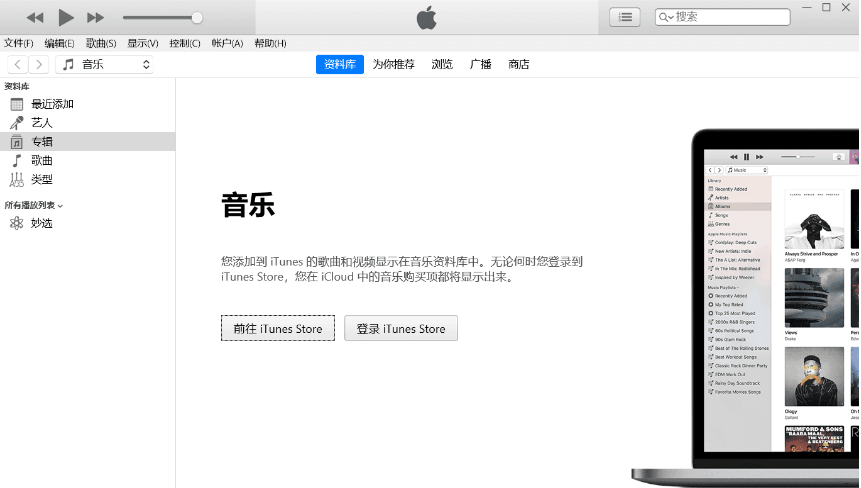Viewport: 861px width, 488px height.
Task: Click the 最近添加 calendar icon
Action: pyautogui.click(x=17, y=104)
